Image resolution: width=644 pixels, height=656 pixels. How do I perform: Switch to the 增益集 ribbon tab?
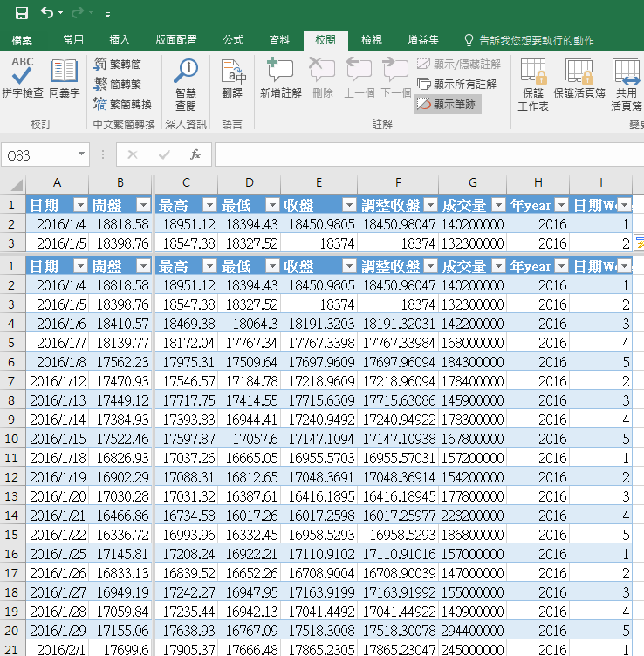pyautogui.click(x=423, y=40)
